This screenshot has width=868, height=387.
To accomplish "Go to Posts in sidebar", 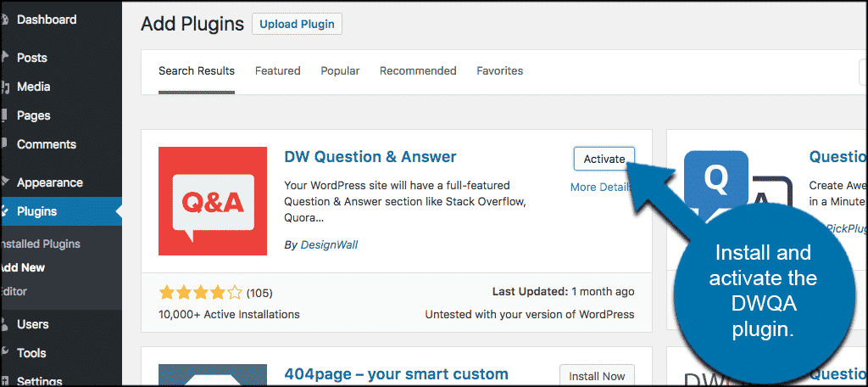I will pyautogui.click(x=31, y=58).
